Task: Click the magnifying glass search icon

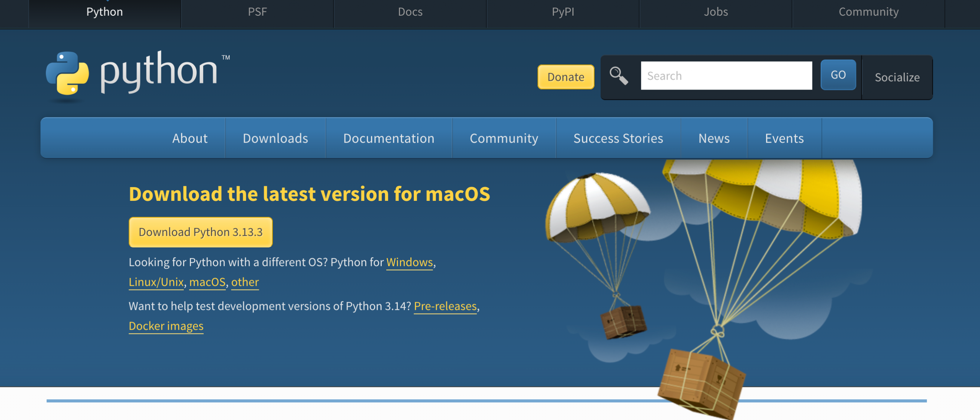Action: click(619, 75)
